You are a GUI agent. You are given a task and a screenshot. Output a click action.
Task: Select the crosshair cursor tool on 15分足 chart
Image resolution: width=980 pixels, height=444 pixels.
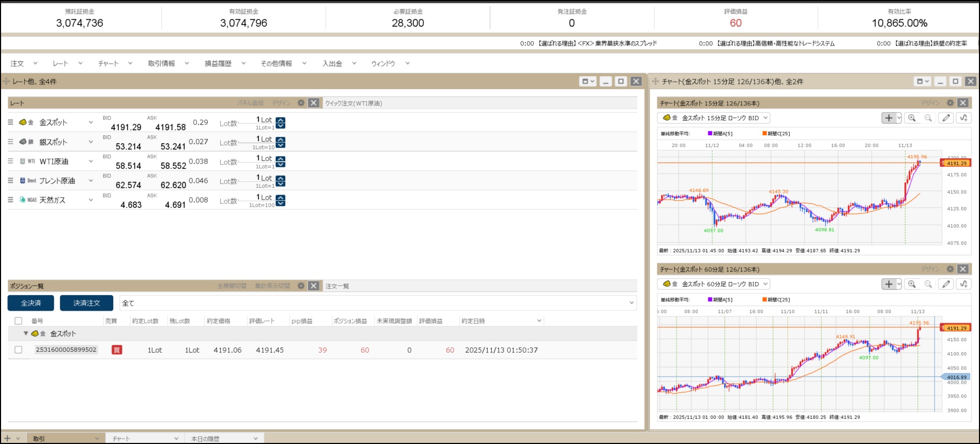click(x=889, y=118)
